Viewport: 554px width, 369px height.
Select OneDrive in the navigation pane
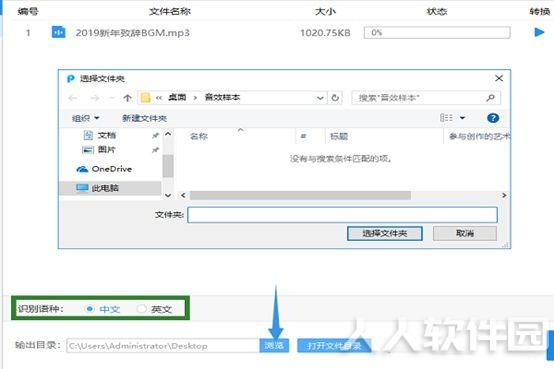pos(112,169)
